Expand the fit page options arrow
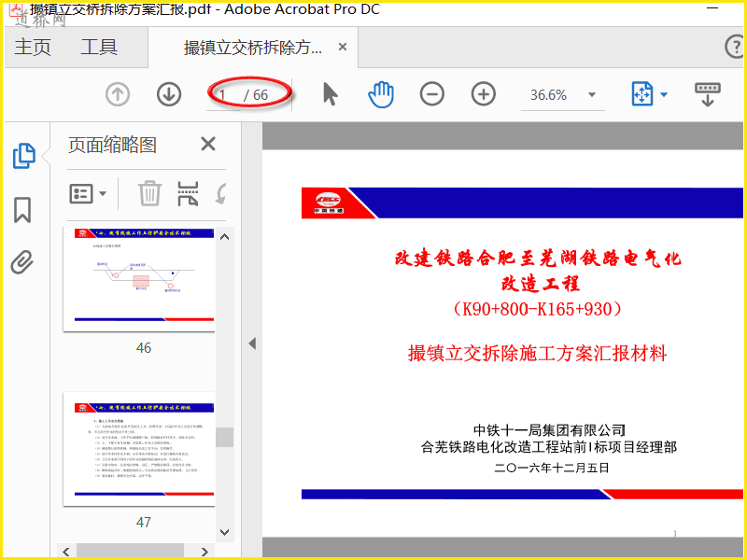This screenshot has height=560, width=747. 664,94
